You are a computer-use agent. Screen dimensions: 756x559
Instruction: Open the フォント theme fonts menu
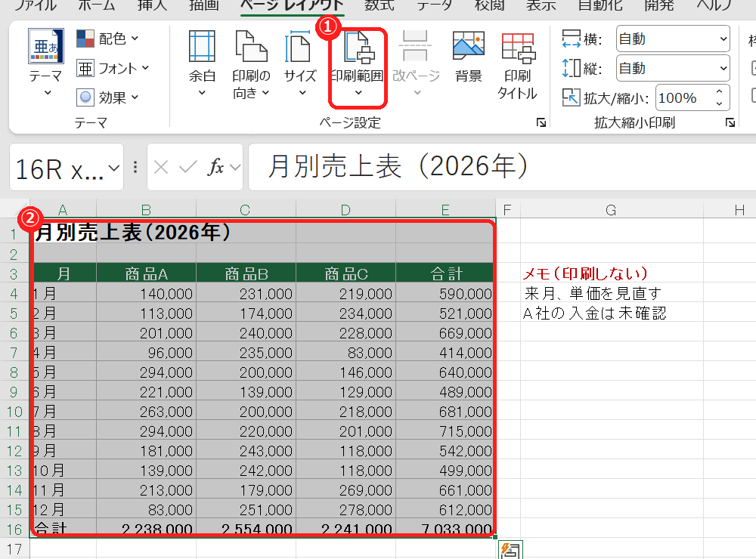(113, 69)
